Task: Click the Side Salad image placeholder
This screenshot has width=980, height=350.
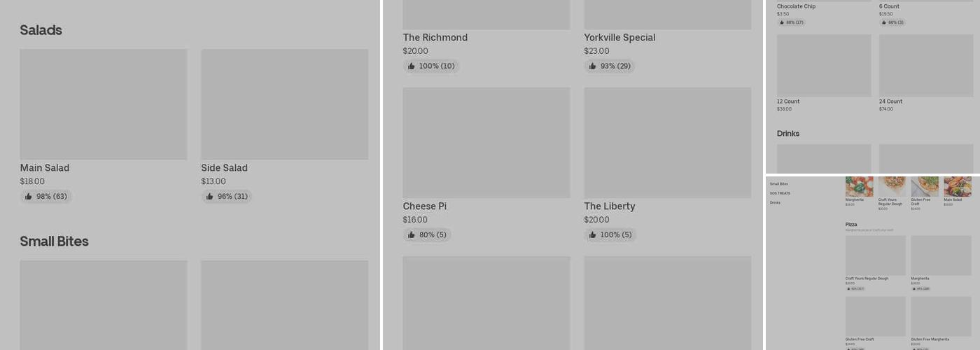Action: coord(284,104)
